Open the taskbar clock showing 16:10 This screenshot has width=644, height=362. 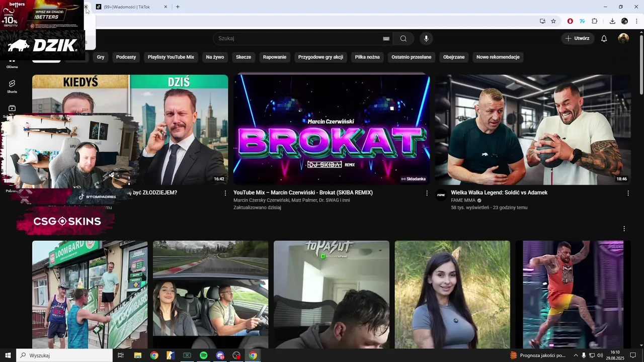coord(615,355)
